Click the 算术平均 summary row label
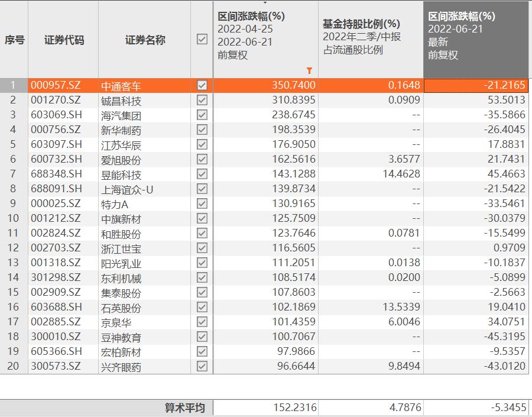 (x=185, y=408)
